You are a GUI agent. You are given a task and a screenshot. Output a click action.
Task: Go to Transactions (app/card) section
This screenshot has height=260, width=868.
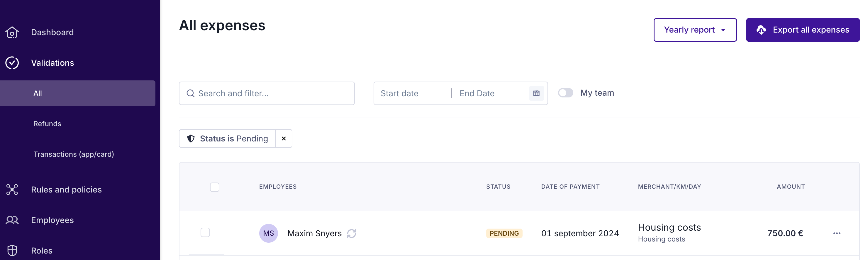pyautogui.click(x=73, y=154)
